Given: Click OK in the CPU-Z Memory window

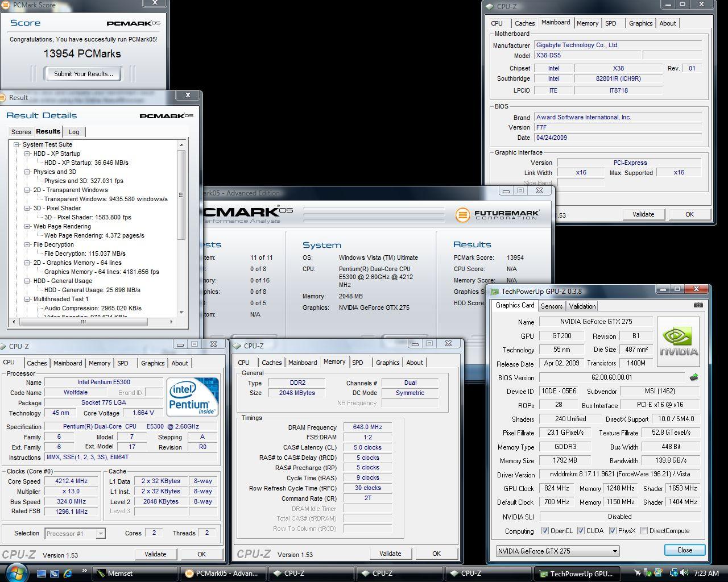Looking at the screenshot, I should coord(436,554).
